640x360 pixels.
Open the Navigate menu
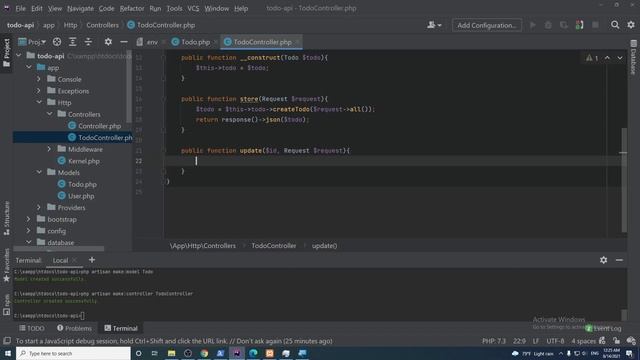80,8
